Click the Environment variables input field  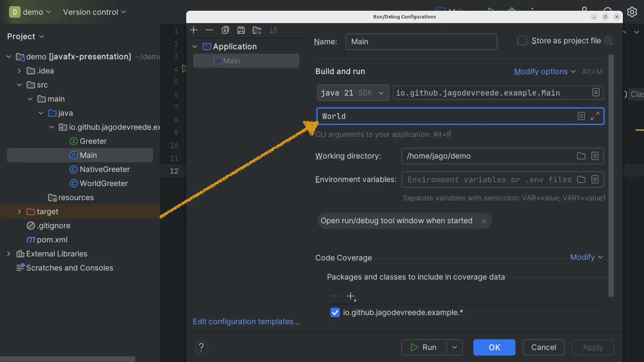point(489,179)
